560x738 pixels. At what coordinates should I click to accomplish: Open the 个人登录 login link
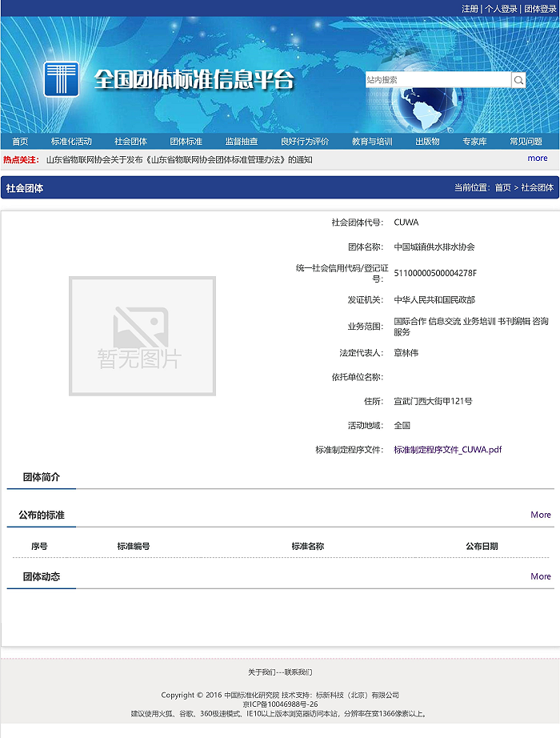click(501, 8)
